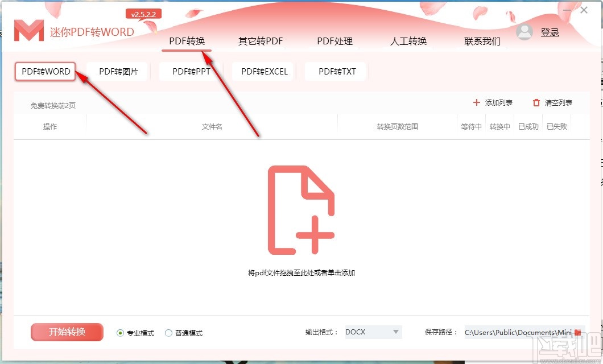The width and height of the screenshot is (603, 364).
Task: Click the user avatar icon near 登录
Action: (x=524, y=32)
